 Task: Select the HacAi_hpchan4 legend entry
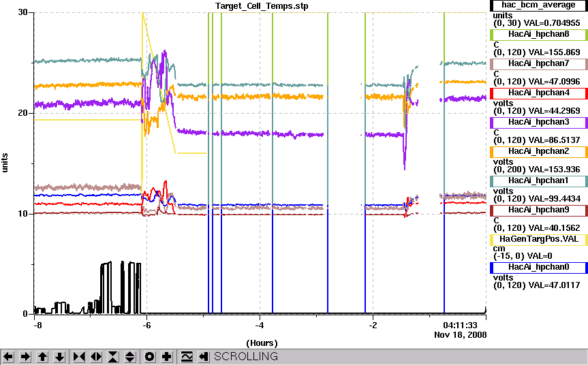pos(538,93)
